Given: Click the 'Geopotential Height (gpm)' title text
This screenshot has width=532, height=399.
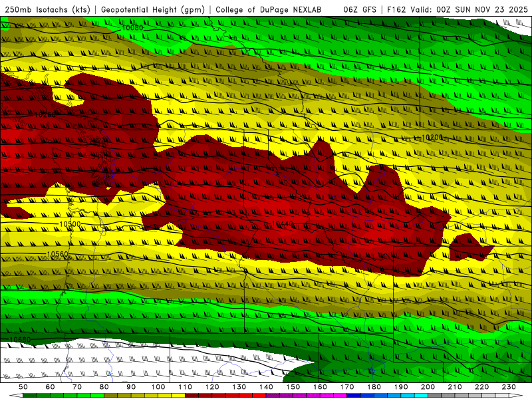Looking at the screenshot, I should 153,9.
